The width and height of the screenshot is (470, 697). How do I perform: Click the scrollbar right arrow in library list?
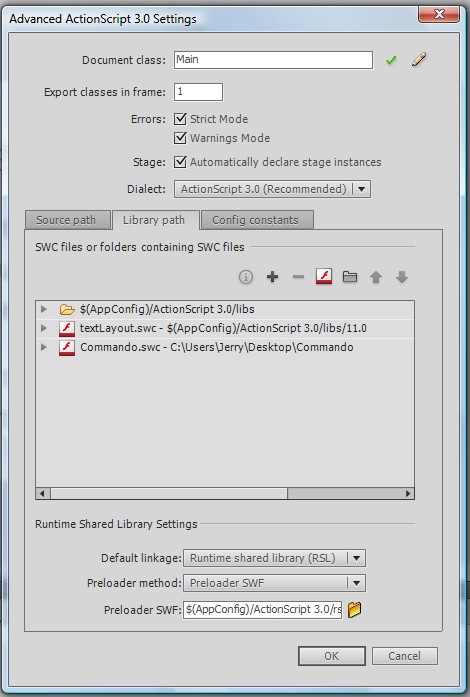click(x=408, y=493)
